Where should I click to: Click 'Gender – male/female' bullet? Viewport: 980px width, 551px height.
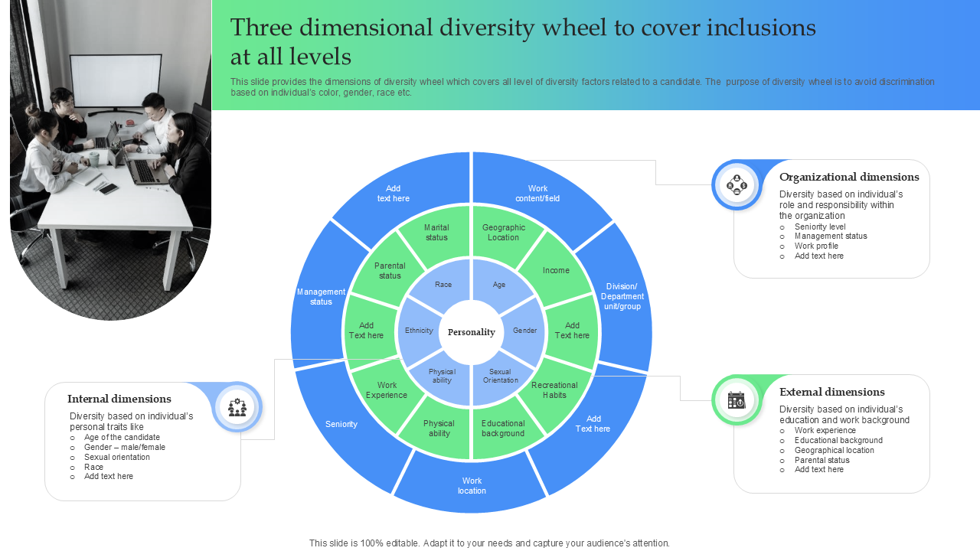(x=125, y=448)
